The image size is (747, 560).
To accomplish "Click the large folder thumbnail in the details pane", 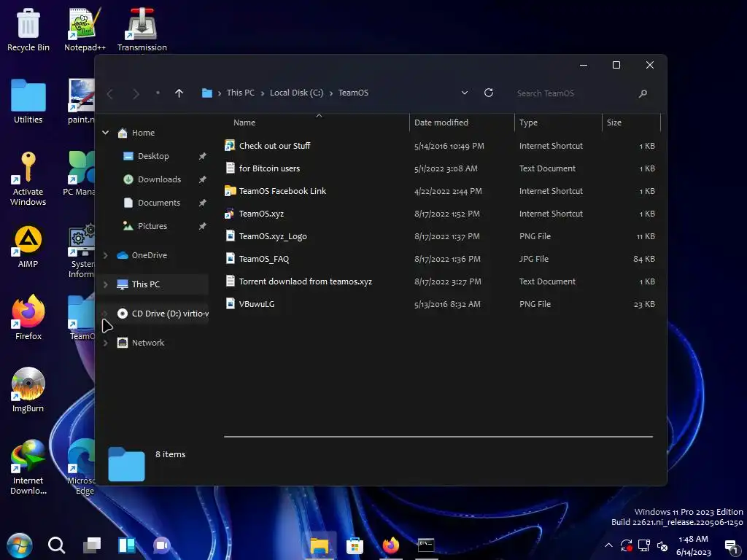I will [126, 464].
